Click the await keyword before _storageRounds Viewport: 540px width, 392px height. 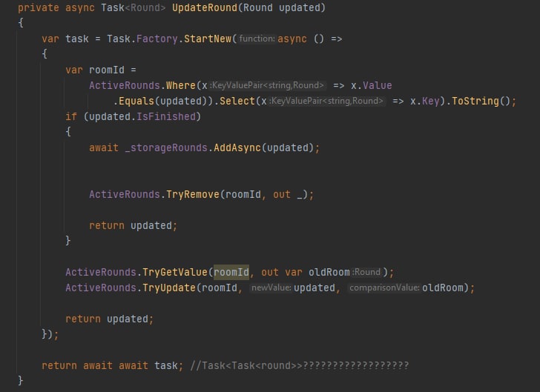pos(104,147)
